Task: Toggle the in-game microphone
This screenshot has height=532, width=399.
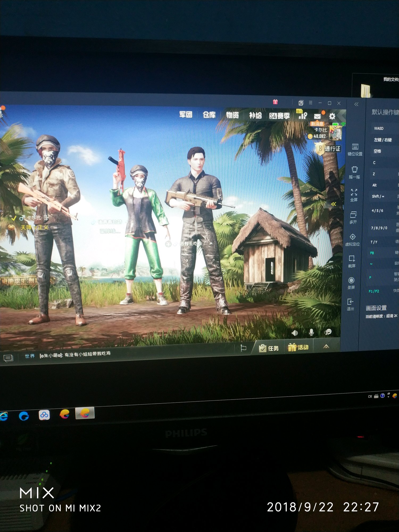Action: (311, 332)
